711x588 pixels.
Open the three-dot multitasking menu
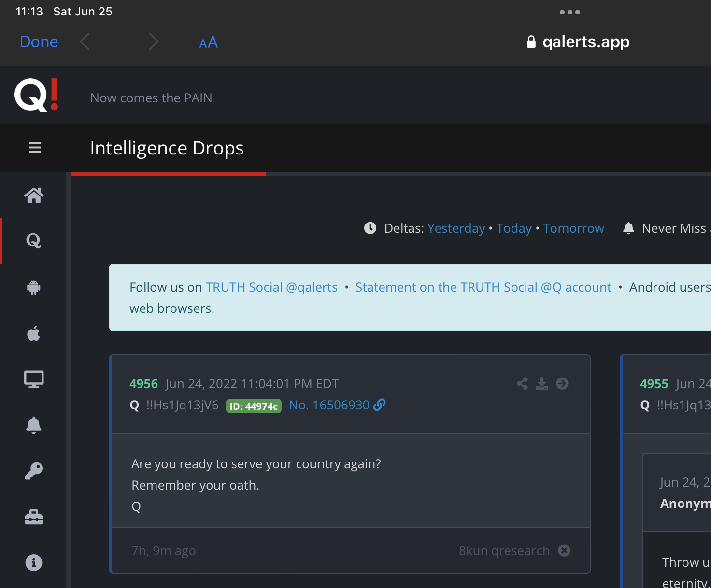click(570, 12)
